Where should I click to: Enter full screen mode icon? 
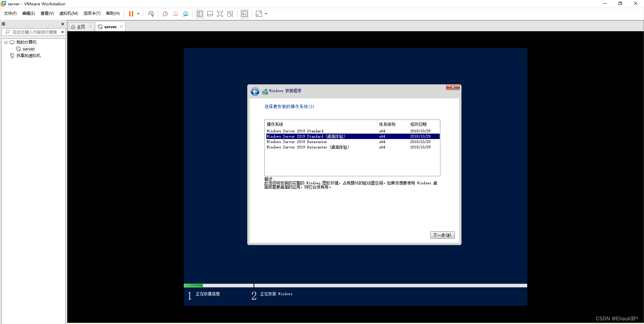(220, 14)
